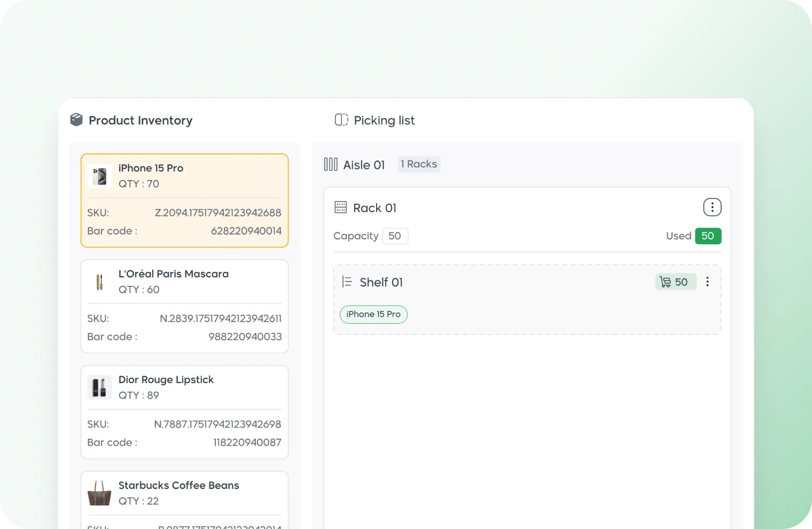Click the Starbucks Coffee Beans bag thumbnail

[99, 493]
